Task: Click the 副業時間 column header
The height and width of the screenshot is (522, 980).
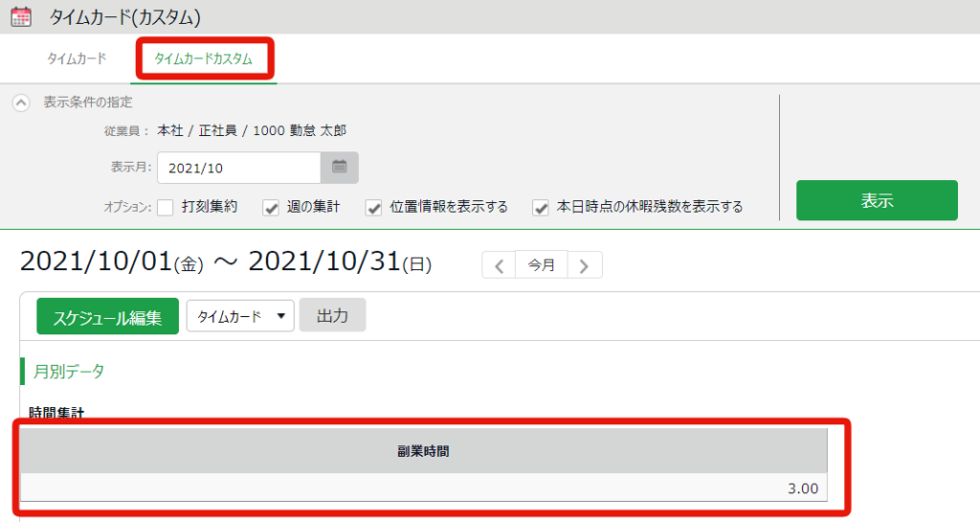Action: tap(423, 451)
